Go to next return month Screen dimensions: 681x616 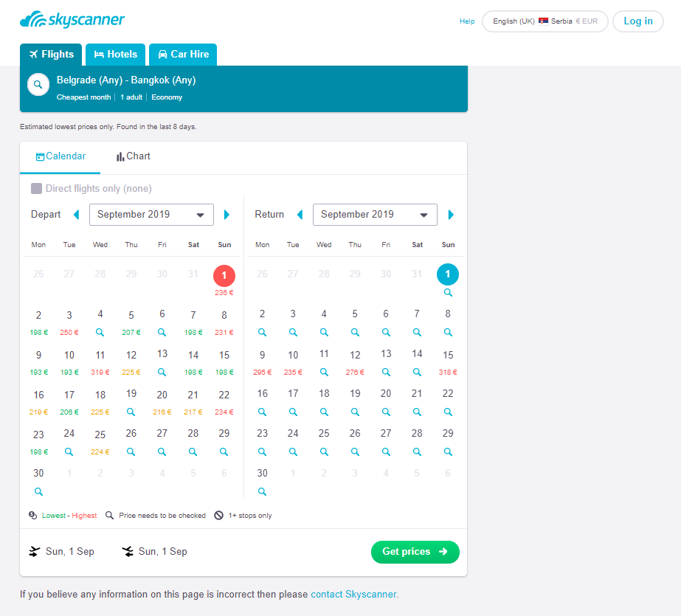(x=451, y=215)
